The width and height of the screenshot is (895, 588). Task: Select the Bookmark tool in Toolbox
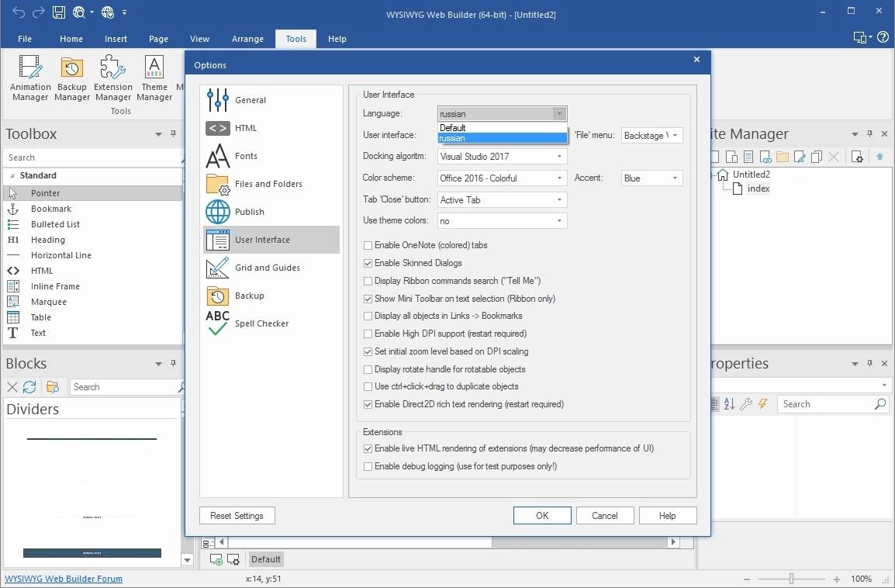pos(92,209)
